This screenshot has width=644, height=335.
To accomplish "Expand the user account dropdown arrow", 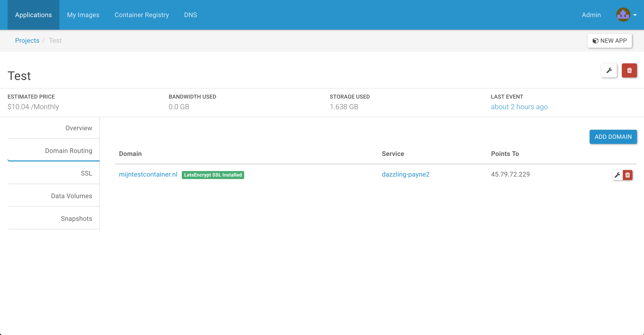I will click(x=635, y=15).
